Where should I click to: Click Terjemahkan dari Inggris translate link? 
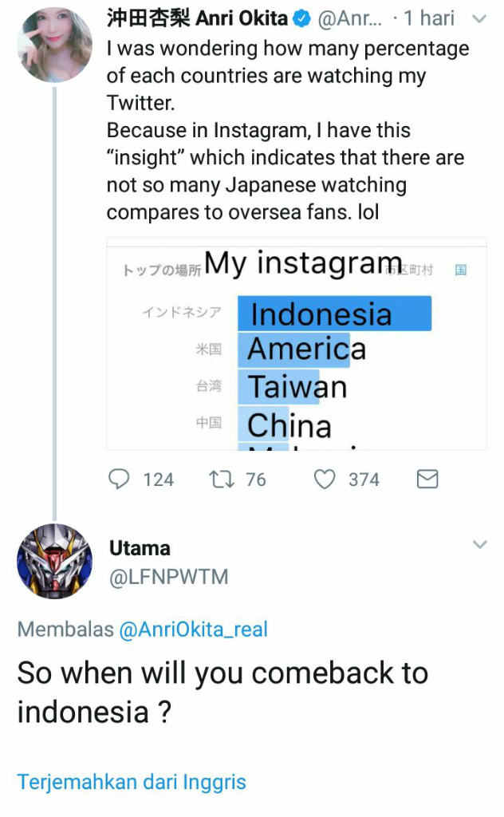(132, 781)
